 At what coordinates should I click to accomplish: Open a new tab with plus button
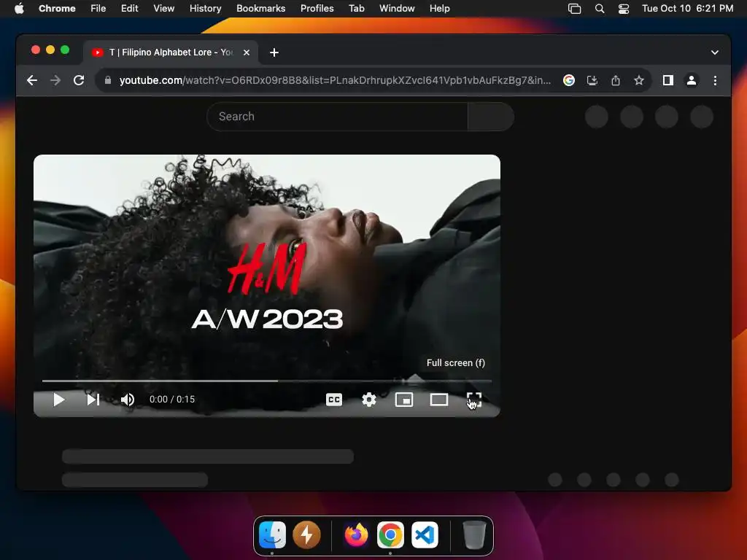point(274,52)
